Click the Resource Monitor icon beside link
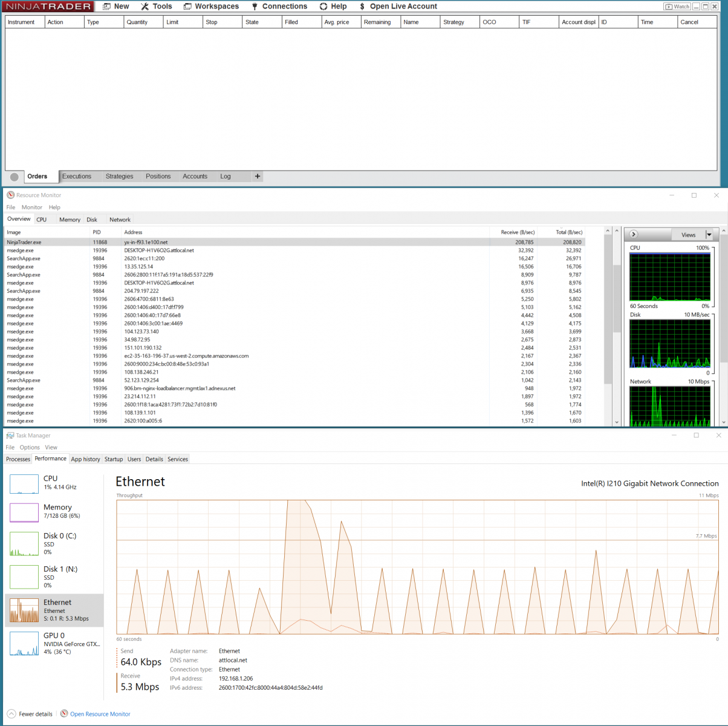 64,714
